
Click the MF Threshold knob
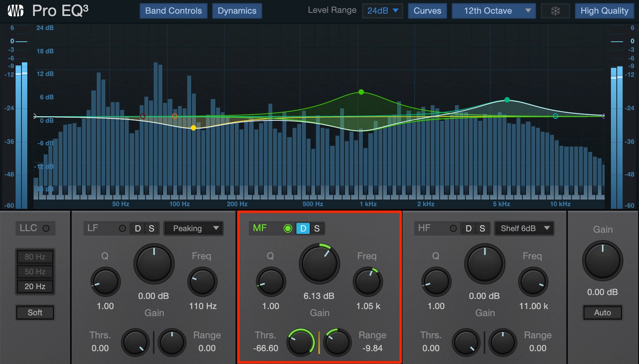click(x=301, y=343)
